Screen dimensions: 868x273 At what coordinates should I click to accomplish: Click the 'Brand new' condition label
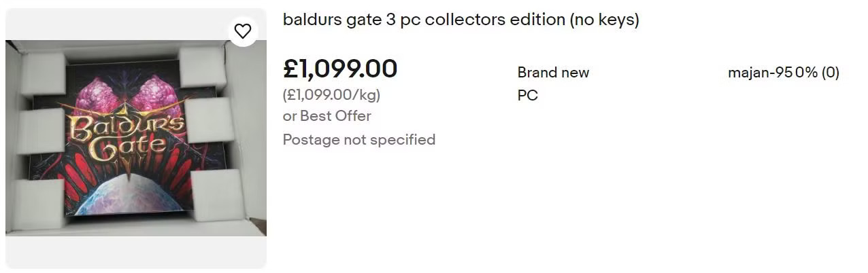(x=553, y=73)
